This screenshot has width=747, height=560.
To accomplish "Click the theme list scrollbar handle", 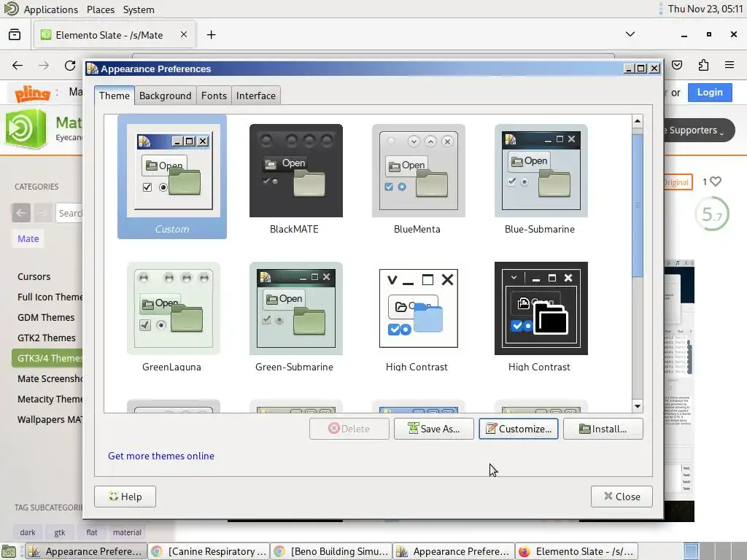I will pos(637,205).
